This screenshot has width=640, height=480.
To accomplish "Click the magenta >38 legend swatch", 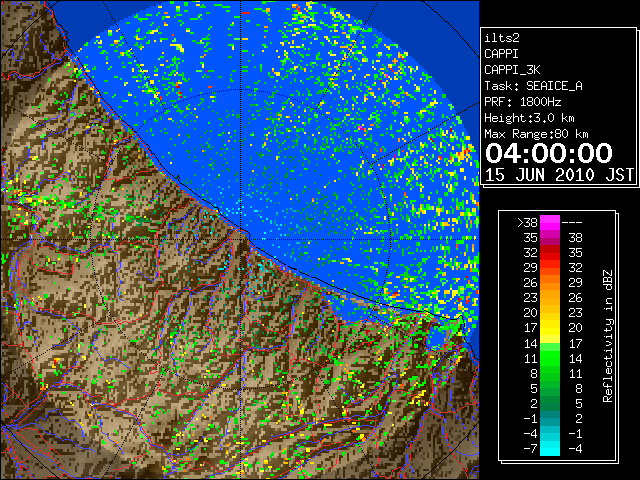I will pyautogui.click(x=550, y=222).
